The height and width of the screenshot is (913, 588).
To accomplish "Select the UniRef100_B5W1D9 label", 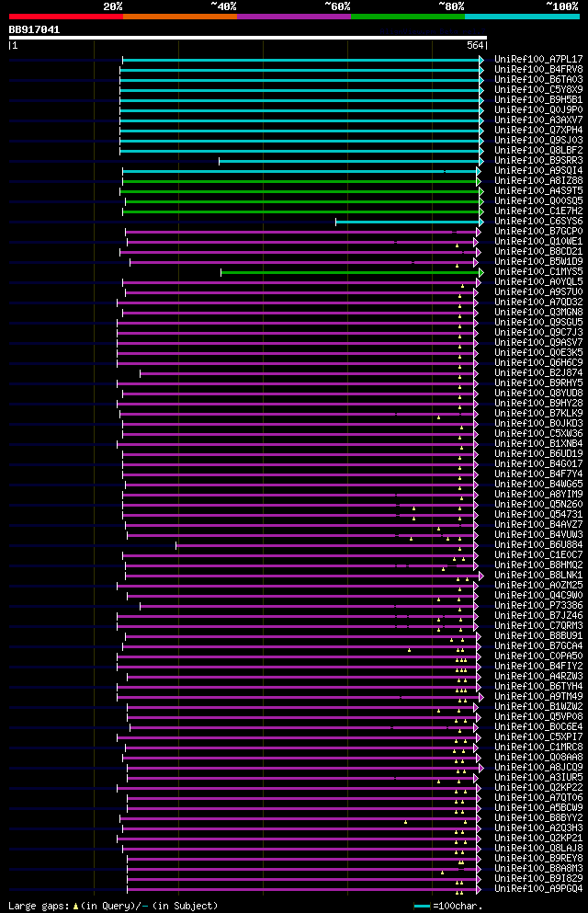I will click(538, 261).
